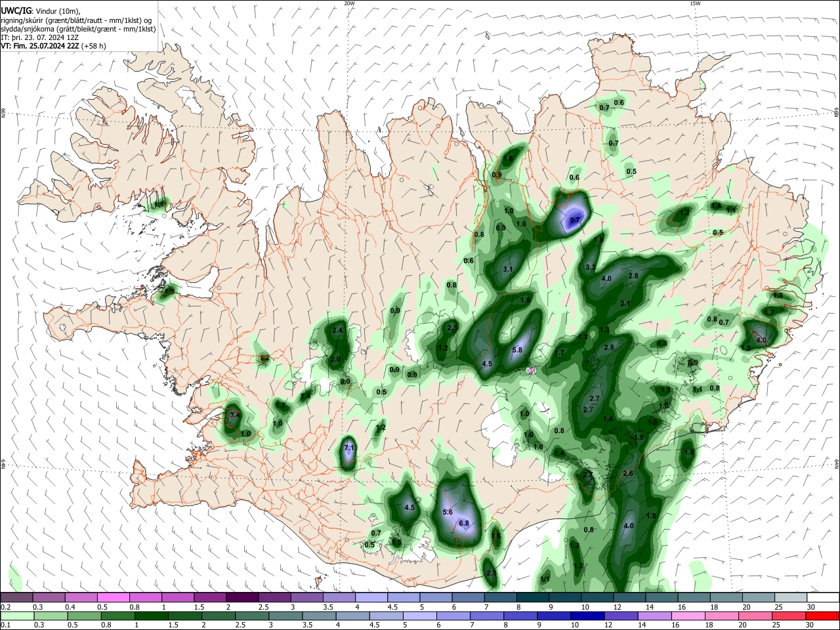Viewport: 840px width, 630px height.
Task: Select the bright red 30 mm rain legend swatch
Action: point(821,616)
